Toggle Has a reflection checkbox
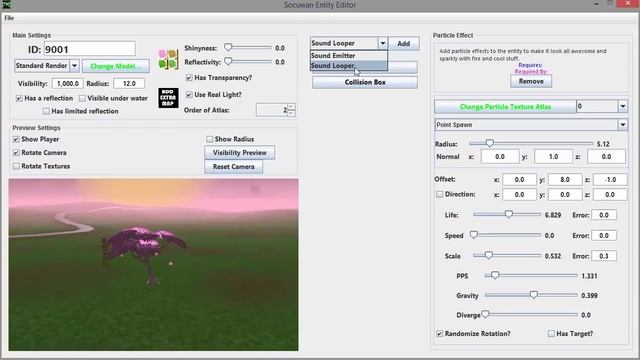 (x=19, y=98)
